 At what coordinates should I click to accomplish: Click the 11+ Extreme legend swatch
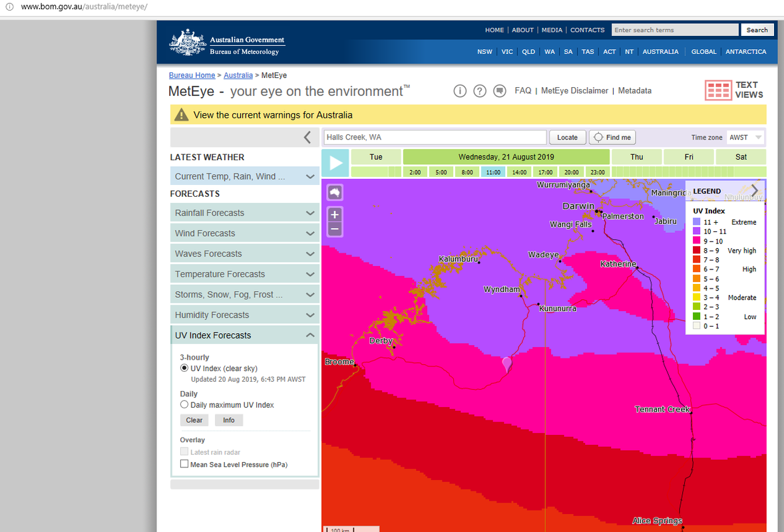697,222
